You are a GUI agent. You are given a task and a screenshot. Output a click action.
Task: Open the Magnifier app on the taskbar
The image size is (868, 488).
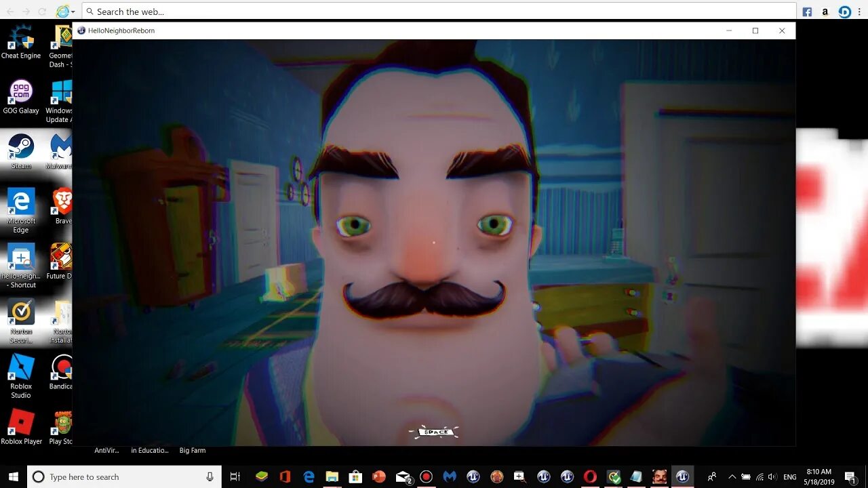click(520, 477)
